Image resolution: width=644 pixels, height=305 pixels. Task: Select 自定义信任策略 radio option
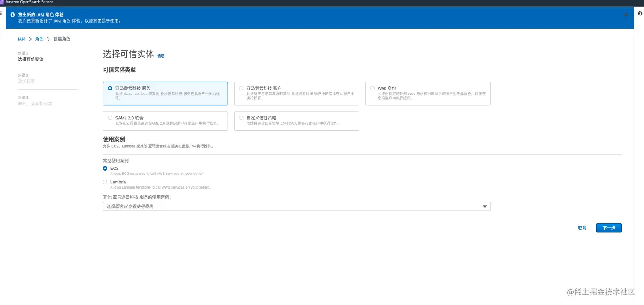click(241, 118)
